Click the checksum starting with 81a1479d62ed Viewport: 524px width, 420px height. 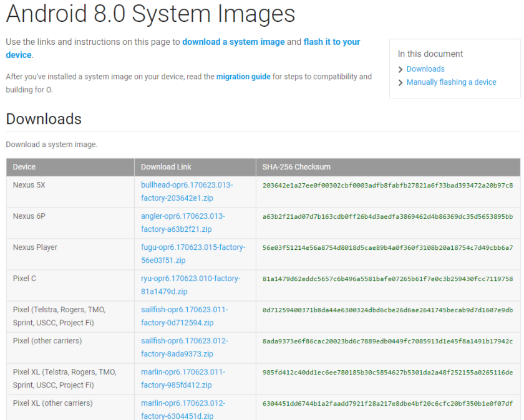pyautogui.click(x=387, y=279)
